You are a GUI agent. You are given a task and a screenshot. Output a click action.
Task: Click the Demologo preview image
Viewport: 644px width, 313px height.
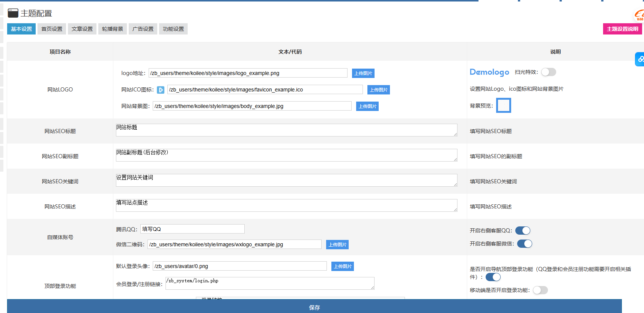coord(489,72)
